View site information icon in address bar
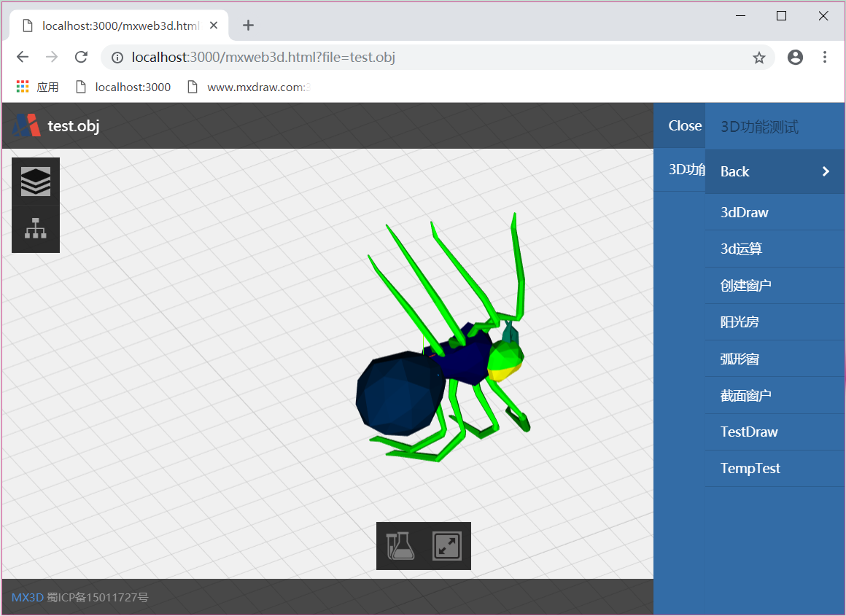The width and height of the screenshot is (846, 616). pyautogui.click(x=117, y=57)
